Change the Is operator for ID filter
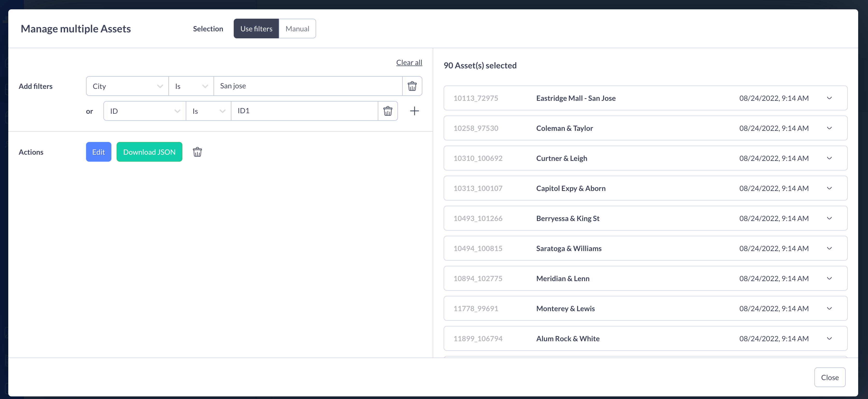The width and height of the screenshot is (868, 399). 208,111
